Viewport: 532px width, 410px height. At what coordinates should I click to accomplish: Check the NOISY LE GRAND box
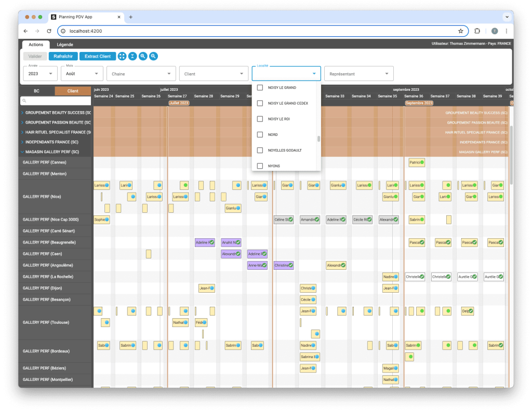coord(260,87)
